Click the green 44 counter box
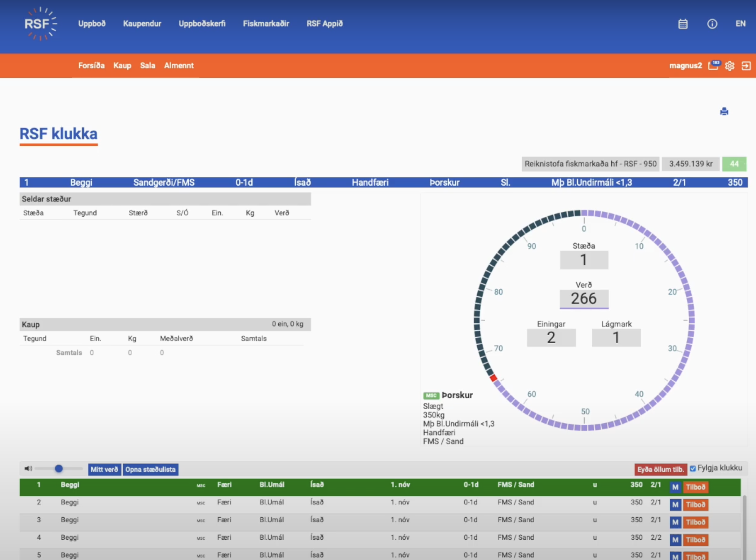 point(734,164)
